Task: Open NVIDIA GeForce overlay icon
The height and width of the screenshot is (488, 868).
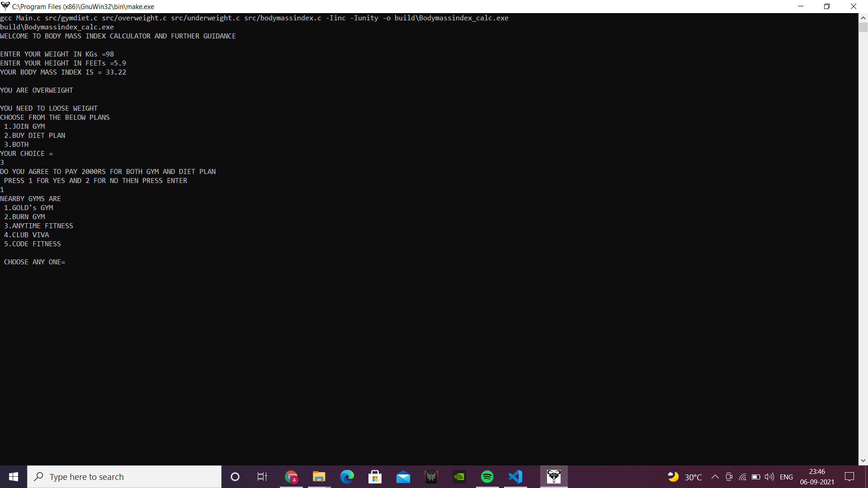Action: pos(459,476)
